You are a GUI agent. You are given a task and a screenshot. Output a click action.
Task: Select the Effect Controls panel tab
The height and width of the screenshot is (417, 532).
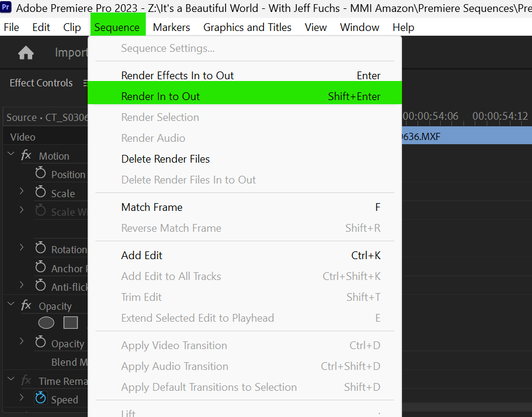41,83
